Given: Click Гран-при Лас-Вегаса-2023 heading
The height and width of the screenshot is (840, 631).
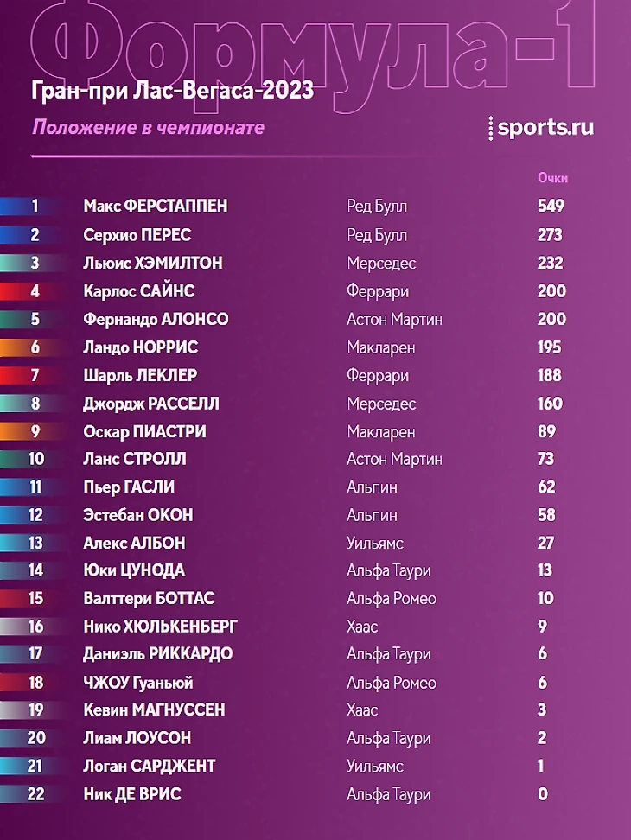Looking at the screenshot, I should (173, 90).
